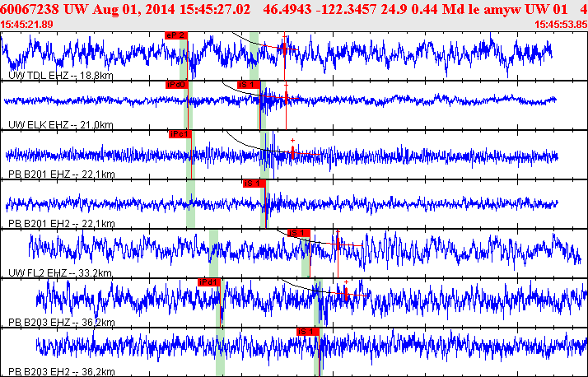Select the S pick flag on PB B201 EH2
Image resolution: width=588 pixels, height=377 pixels.
[254, 183]
